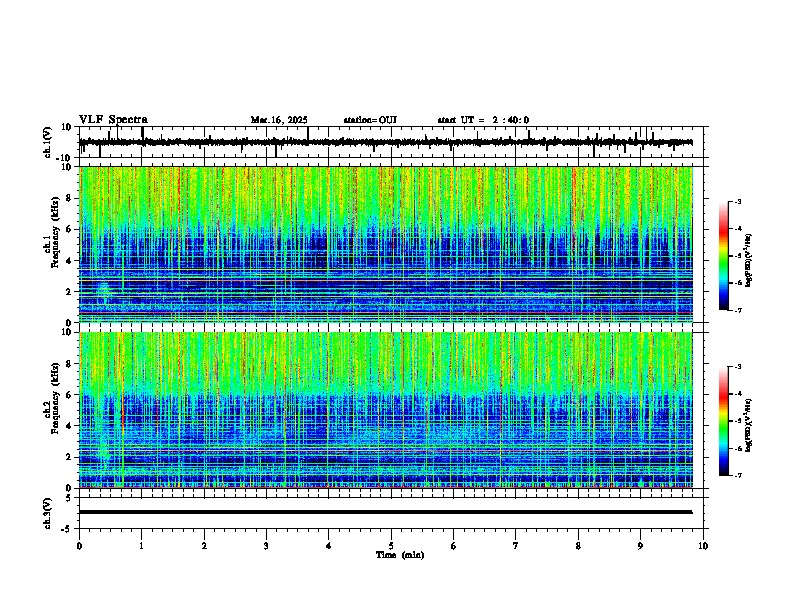Click the 'Time (min)' axis label

tap(400, 555)
